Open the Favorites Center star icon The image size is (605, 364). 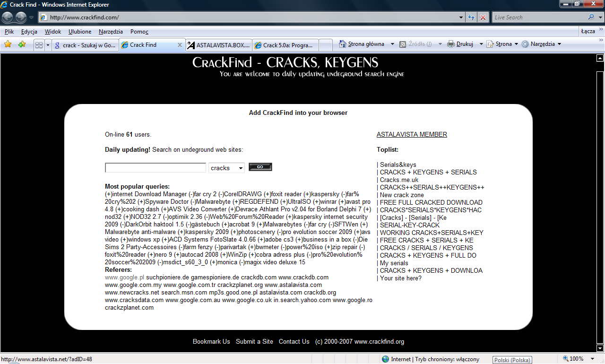[8, 44]
